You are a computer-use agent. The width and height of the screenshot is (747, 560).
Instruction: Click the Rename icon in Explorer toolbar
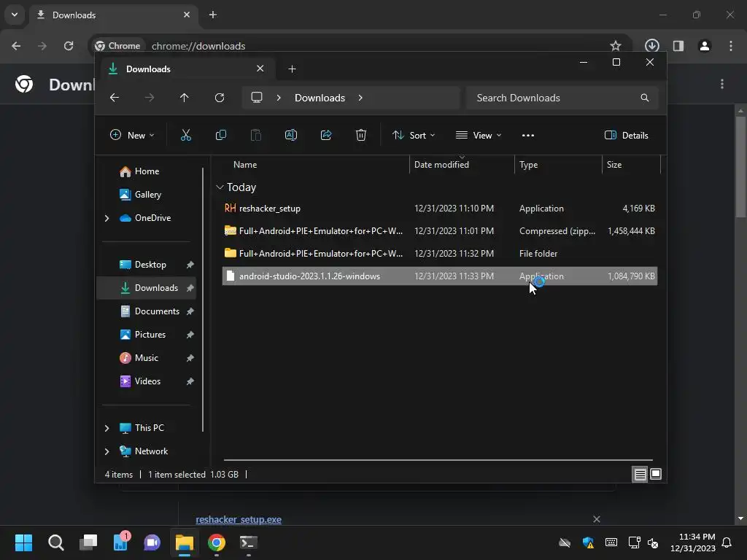coord(290,135)
